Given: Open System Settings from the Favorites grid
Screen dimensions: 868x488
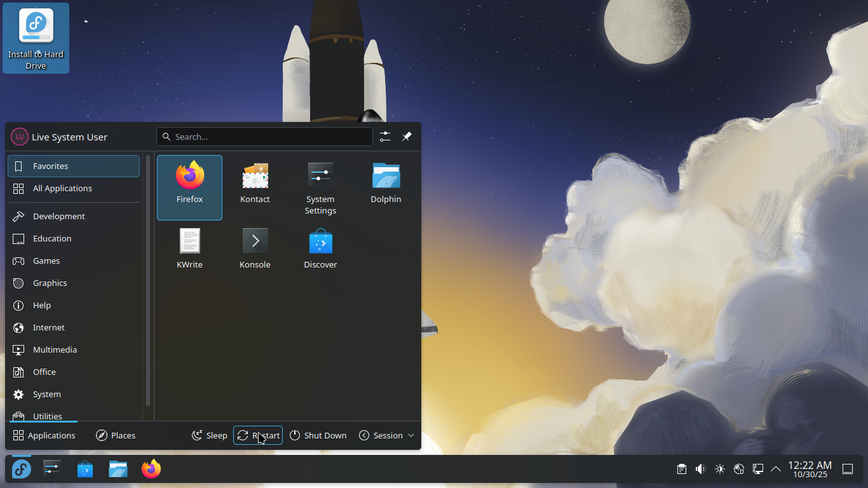Looking at the screenshot, I should click(x=320, y=187).
